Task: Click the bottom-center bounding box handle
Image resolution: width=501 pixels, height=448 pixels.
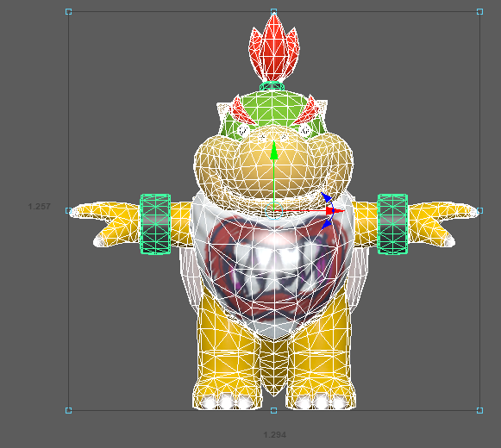Action: pyautogui.click(x=273, y=410)
